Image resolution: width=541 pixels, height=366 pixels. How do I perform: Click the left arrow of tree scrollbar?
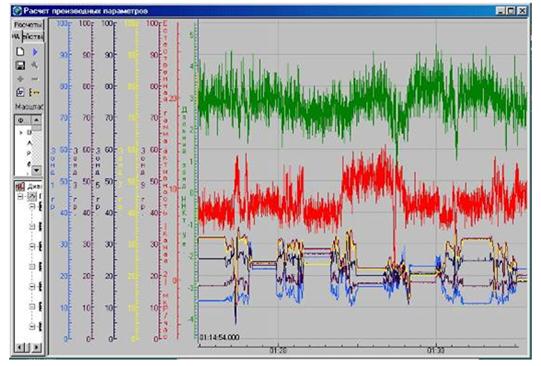tap(20, 347)
